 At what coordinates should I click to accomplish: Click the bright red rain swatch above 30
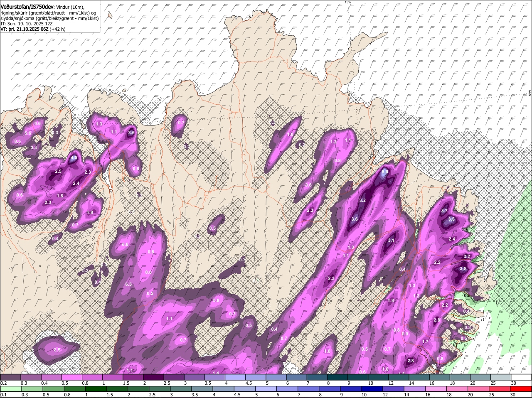click(521, 389)
